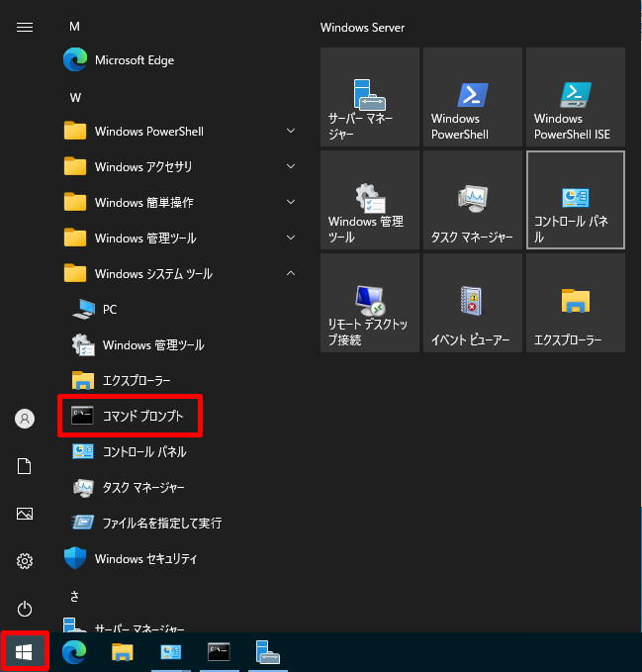Viewport: 642px width, 672px height.
Task: Open Settings gear icon
Action: [25, 561]
